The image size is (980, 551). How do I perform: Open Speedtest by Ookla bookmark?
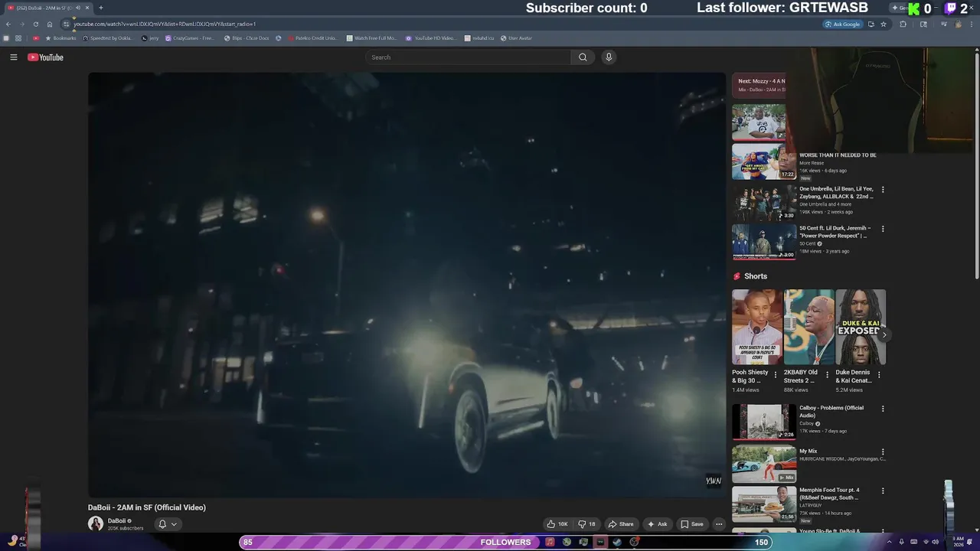click(107, 38)
